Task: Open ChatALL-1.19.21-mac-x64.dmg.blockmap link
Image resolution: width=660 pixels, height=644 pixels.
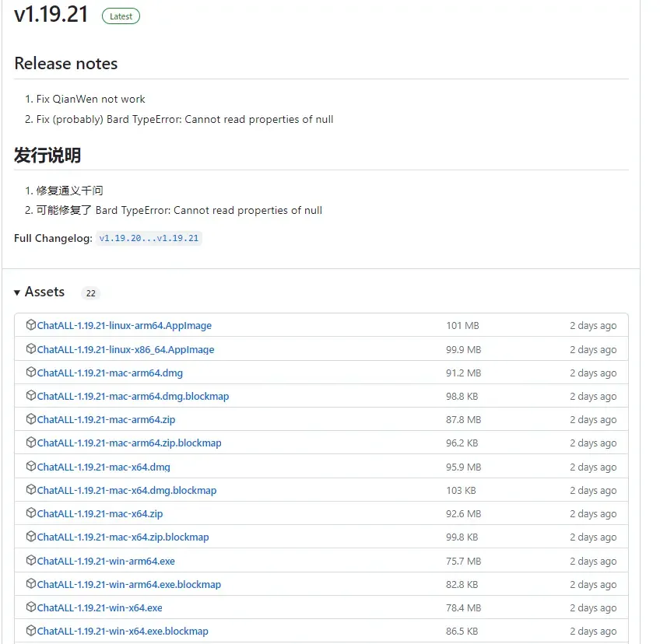Action: (x=127, y=491)
